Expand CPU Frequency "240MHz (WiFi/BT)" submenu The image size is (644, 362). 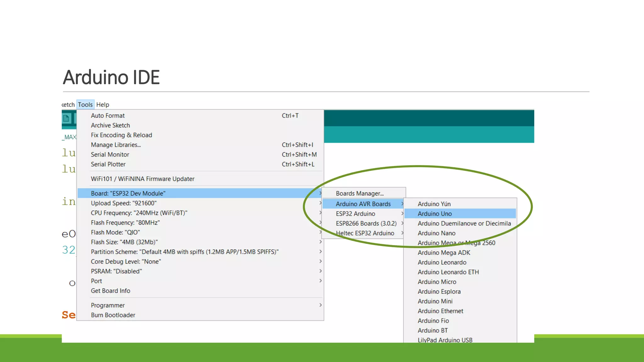[200, 213]
